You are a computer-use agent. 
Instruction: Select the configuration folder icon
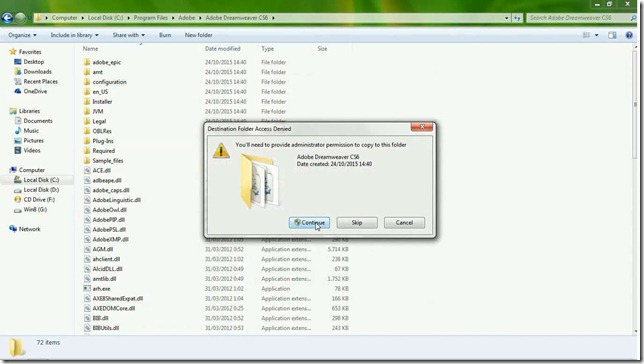tap(87, 82)
